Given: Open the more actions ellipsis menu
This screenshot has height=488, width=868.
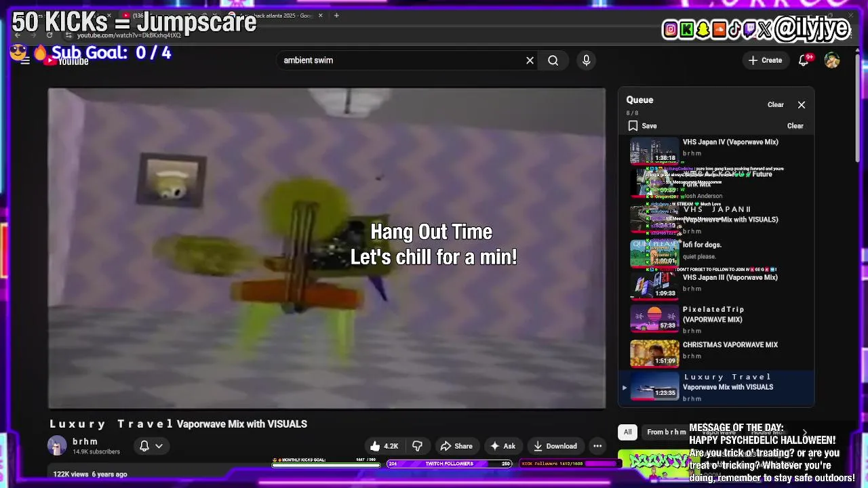Looking at the screenshot, I should tap(597, 446).
